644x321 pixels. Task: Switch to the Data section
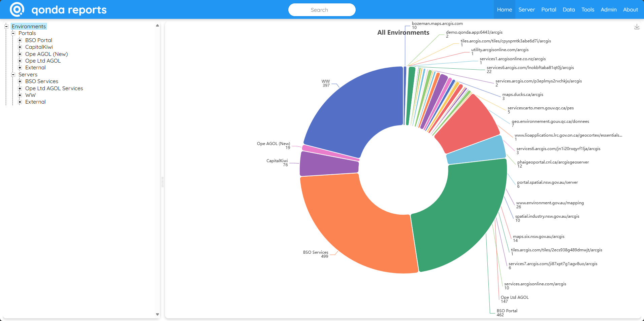pyautogui.click(x=568, y=9)
